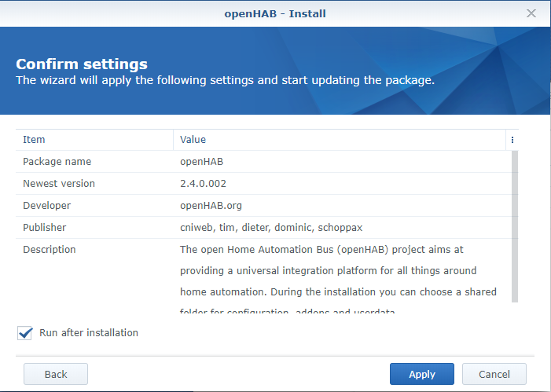This screenshot has height=392, width=551.
Task: Close the openHAB Install dialog
Action: pos(531,13)
